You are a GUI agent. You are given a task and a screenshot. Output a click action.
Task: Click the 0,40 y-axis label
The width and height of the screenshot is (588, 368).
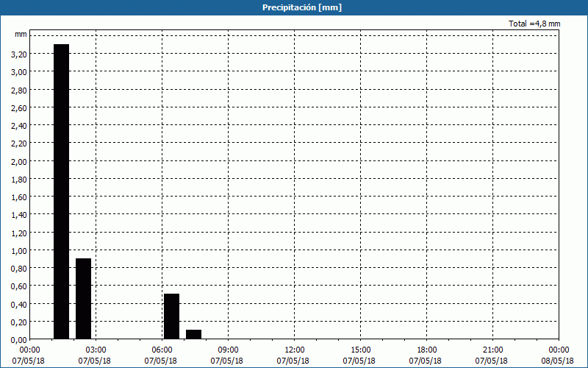coord(19,304)
